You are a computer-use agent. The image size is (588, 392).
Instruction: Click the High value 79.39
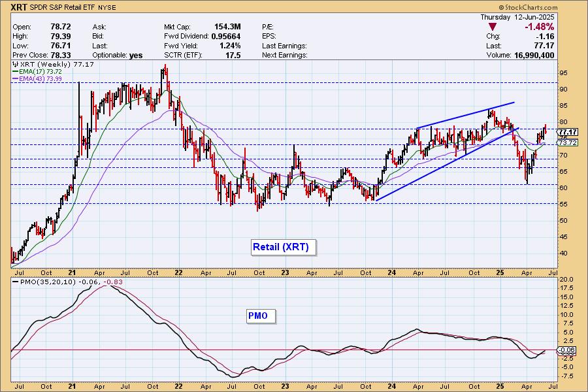coord(61,37)
